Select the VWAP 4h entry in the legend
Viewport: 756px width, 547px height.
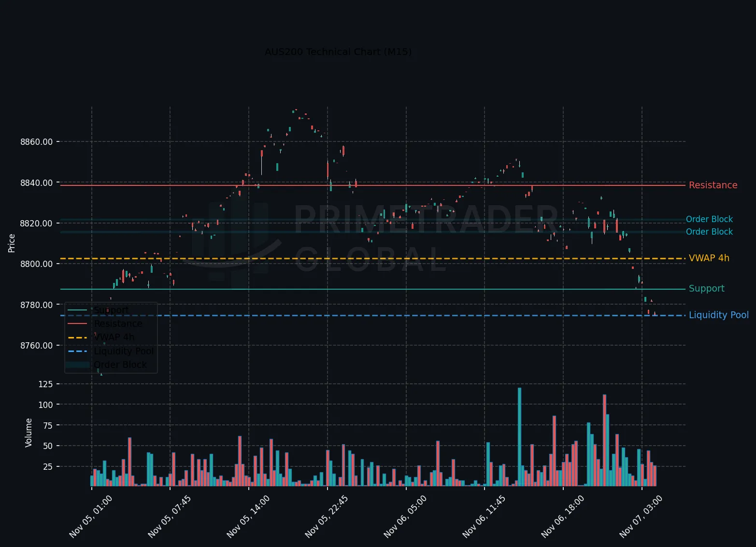(x=114, y=337)
